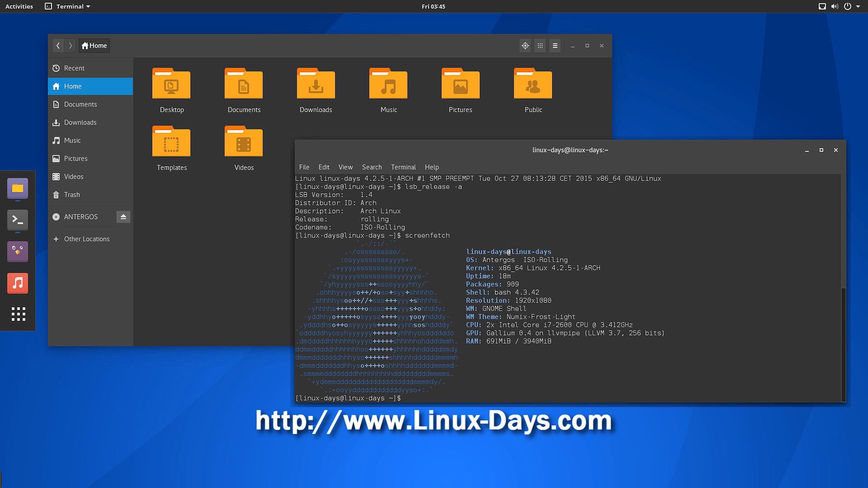The height and width of the screenshot is (488, 868).
Task: Open the Public folder icon
Action: [x=533, y=84]
